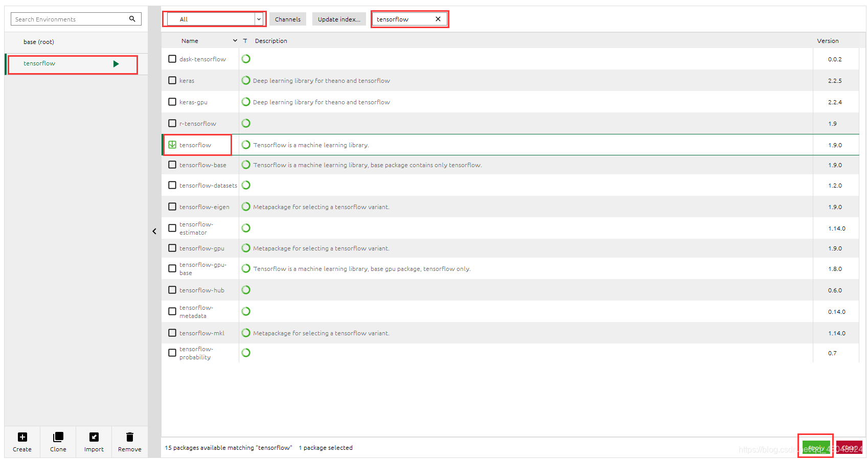Check the keras package checkbox

coord(172,80)
